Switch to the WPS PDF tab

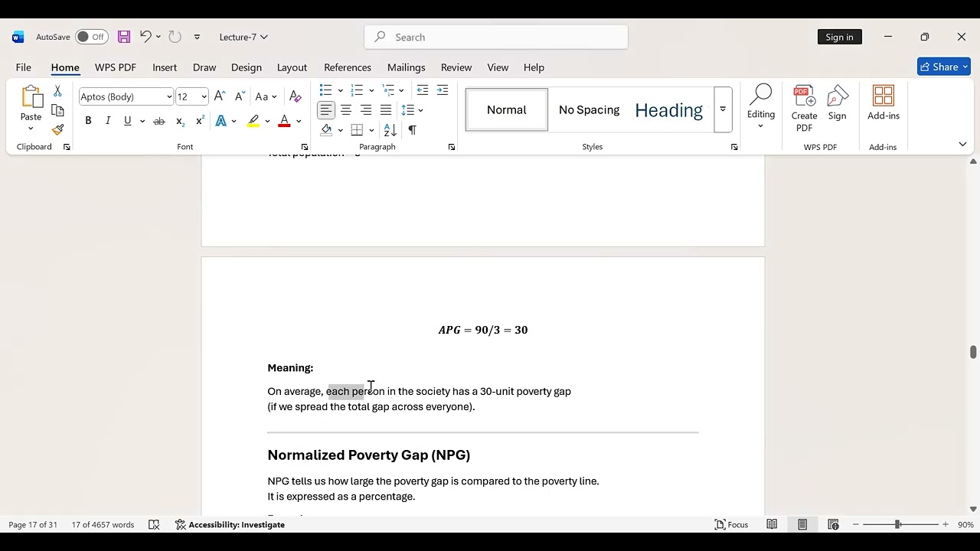[x=116, y=67]
